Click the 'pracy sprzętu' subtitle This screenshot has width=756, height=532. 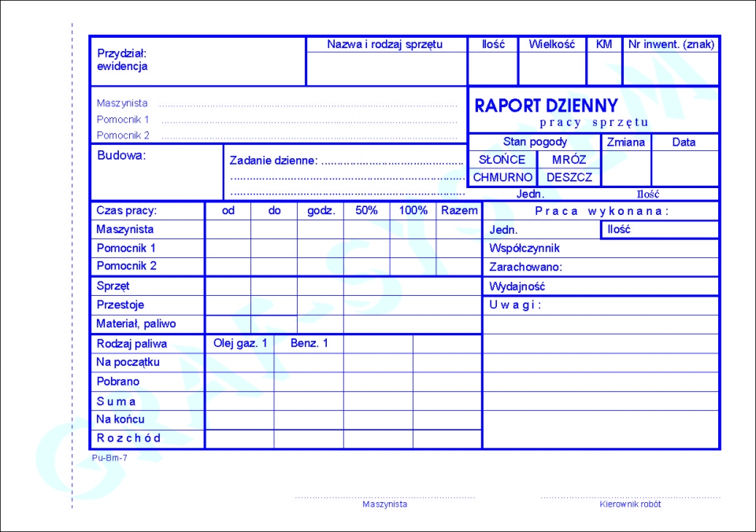[594, 123]
